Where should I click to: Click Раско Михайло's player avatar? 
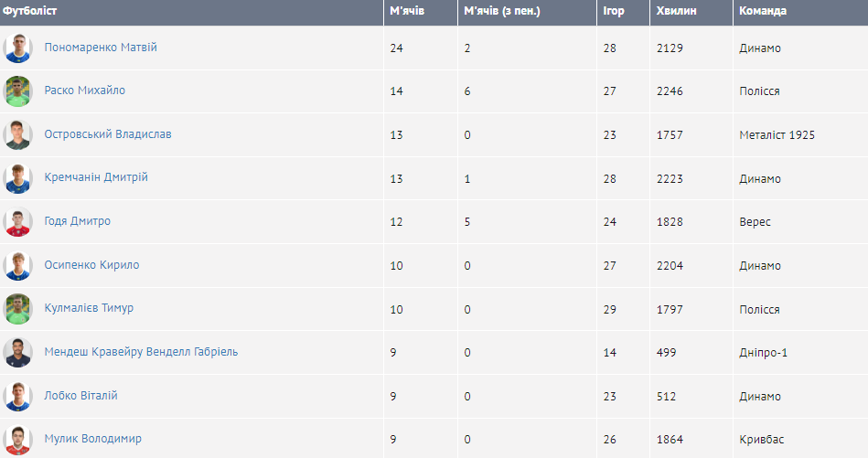click(18, 91)
